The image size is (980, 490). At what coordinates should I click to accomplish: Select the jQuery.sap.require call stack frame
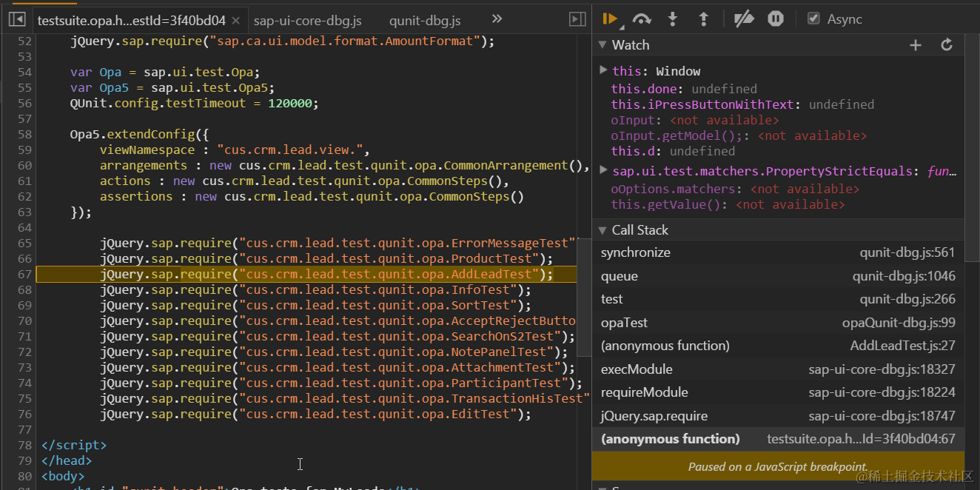coord(779,416)
